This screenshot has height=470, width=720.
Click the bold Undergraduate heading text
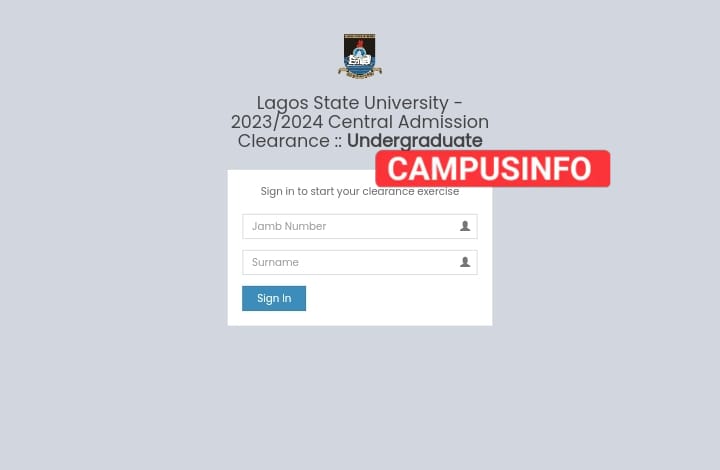[x=415, y=141]
